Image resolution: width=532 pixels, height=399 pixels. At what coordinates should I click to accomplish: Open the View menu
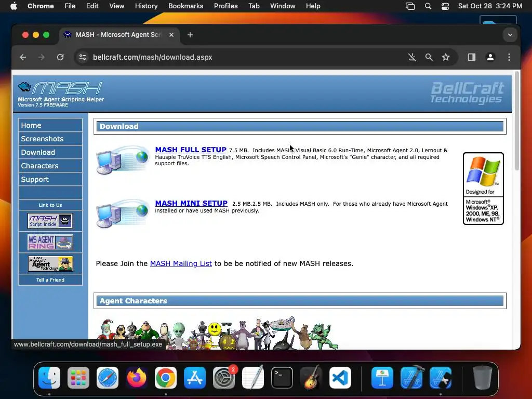[x=116, y=6]
